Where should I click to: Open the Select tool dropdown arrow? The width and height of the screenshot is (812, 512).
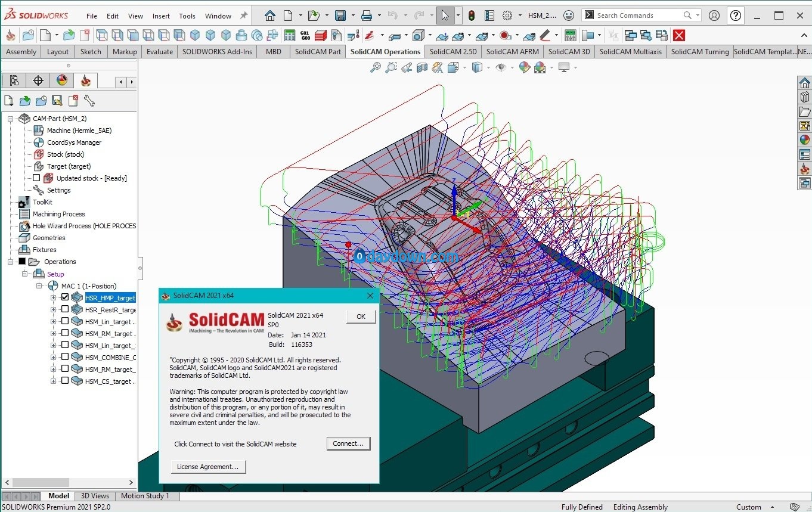coord(458,15)
